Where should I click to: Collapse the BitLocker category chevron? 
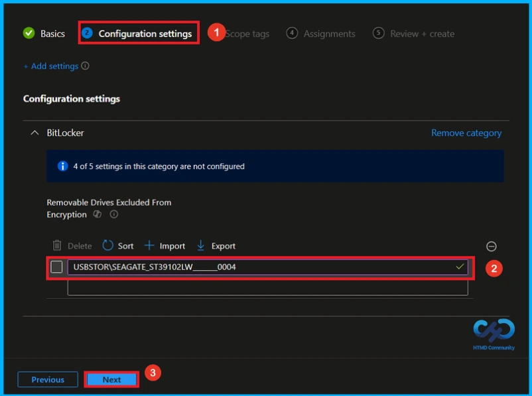tap(34, 133)
